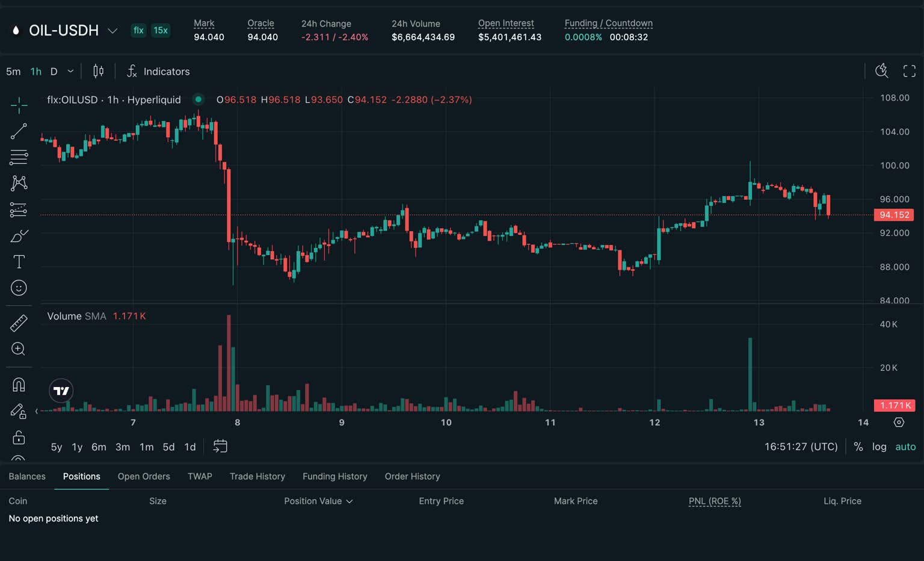Toggle log scale on price axis
This screenshot has height=561, width=924.
click(879, 447)
